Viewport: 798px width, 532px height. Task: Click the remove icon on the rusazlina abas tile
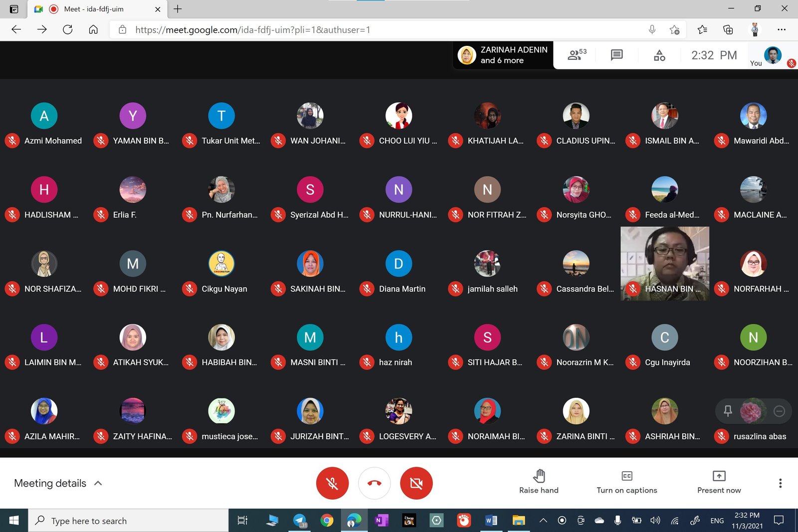[x=779, y=411]
